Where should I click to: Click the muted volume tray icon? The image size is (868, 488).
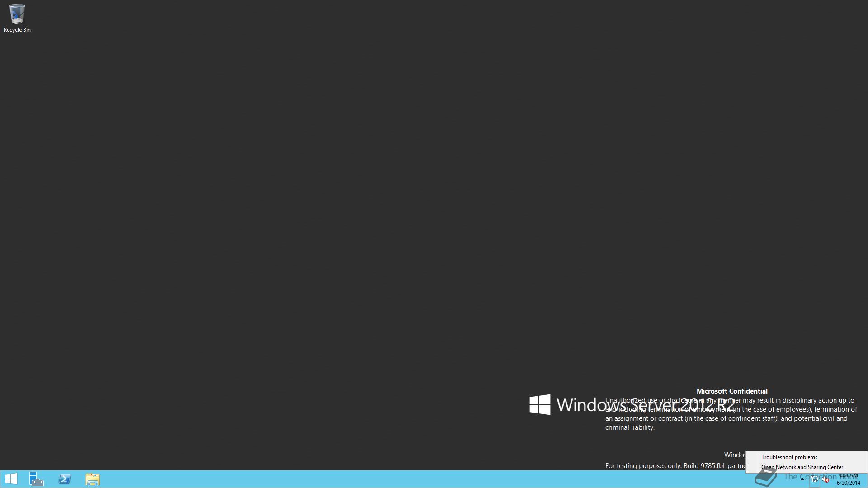[x=826, y=479]
